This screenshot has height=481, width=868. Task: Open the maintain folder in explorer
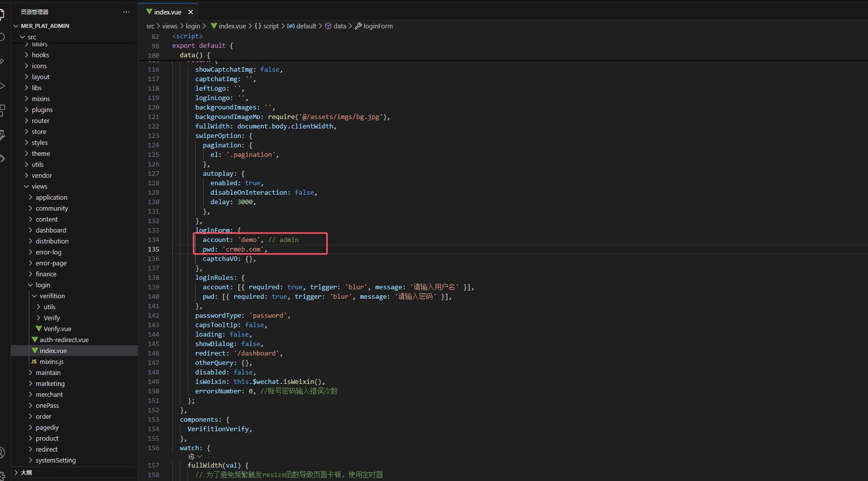[x=48, y=372]
